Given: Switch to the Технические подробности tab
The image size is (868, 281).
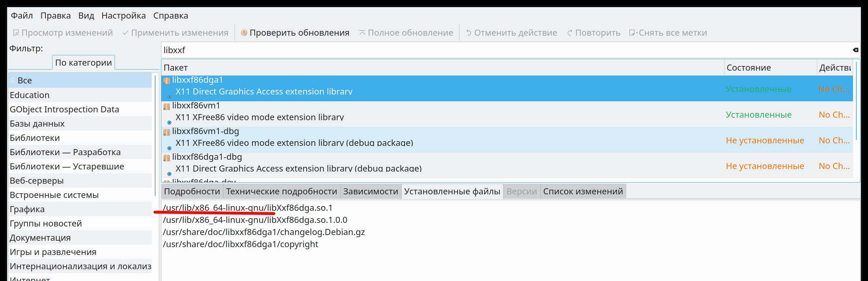Looking at the screenshot, I should pyautogui.click(x=281, y=191).
